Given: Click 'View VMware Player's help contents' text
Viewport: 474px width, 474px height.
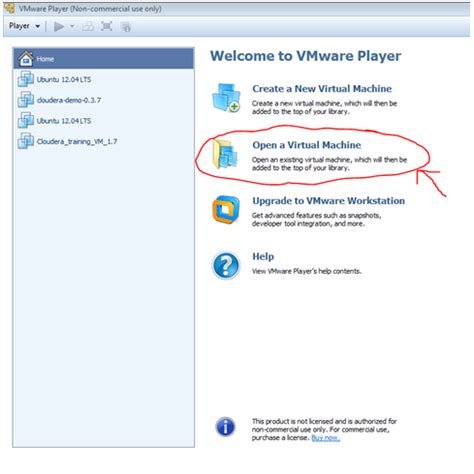Looking at the screenshot, I should pyautogui.click(x=307, y=271).
